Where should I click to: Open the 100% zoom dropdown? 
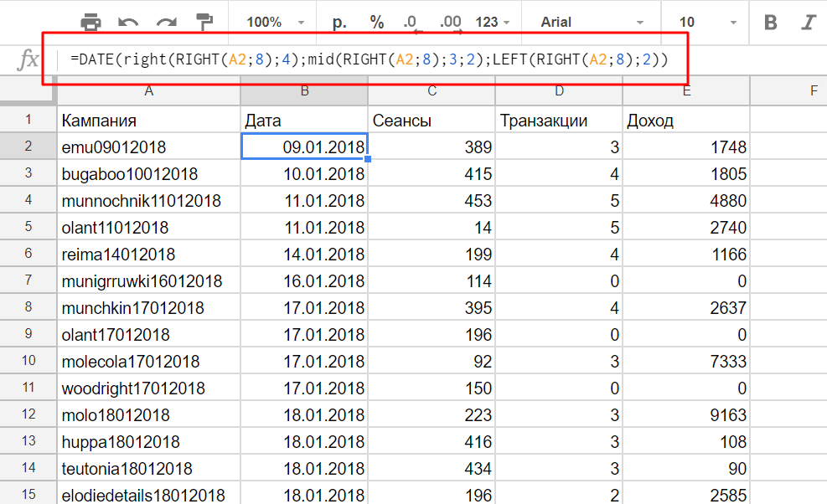coord(276,23)
